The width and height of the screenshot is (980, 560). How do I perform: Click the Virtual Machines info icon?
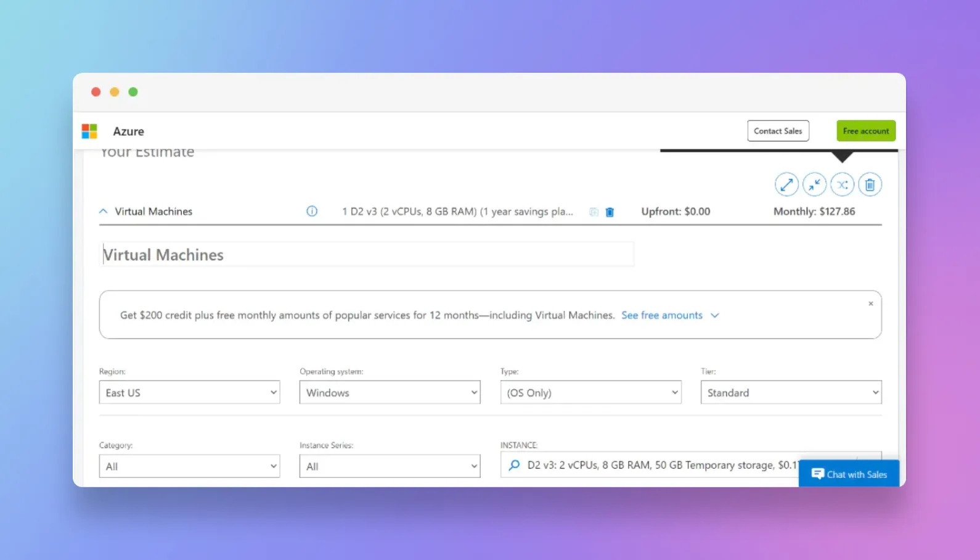(312, 211)
